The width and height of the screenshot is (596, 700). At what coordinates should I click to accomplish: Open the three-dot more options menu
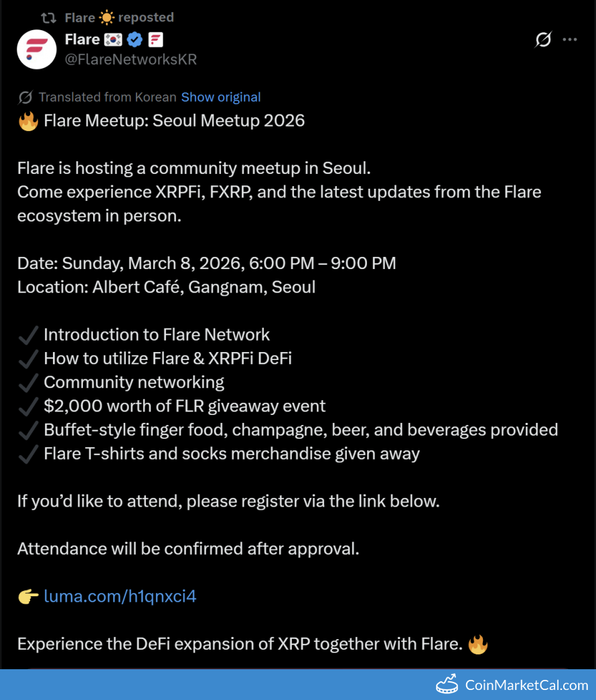pos(570,39)
